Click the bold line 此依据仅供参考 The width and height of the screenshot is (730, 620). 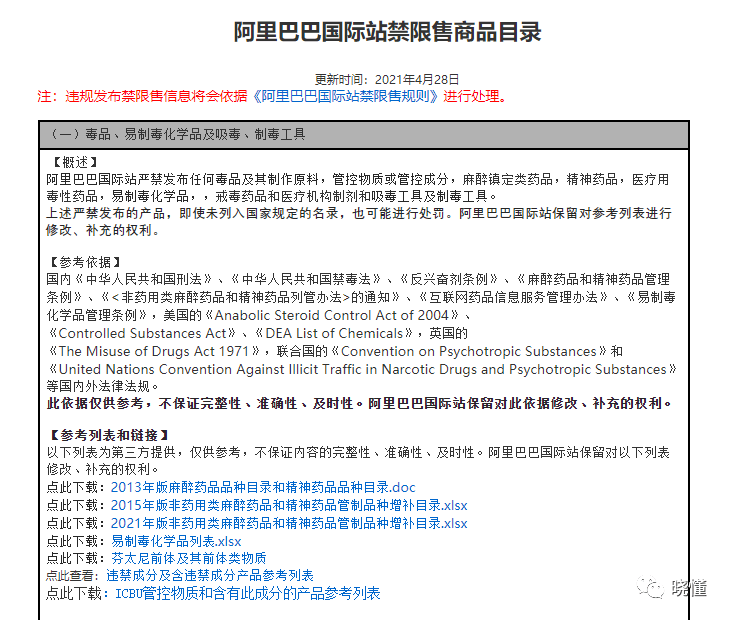coord(359,404)
